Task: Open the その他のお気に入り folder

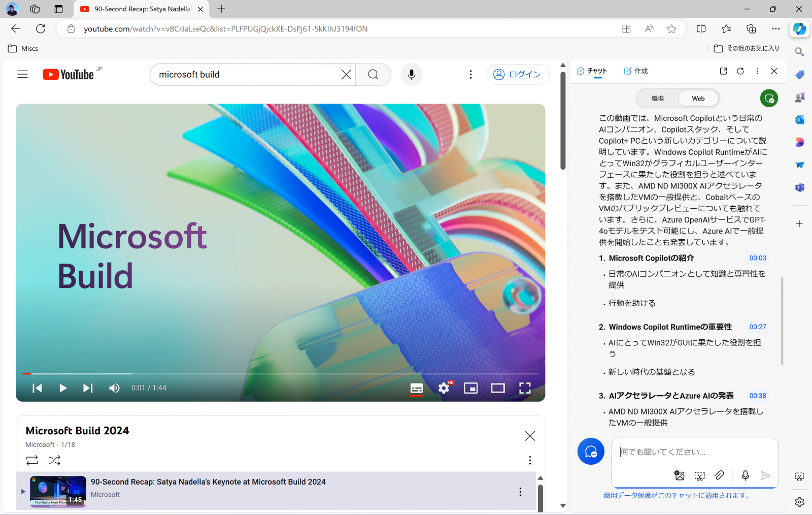Action: click(x=746, y=48)
